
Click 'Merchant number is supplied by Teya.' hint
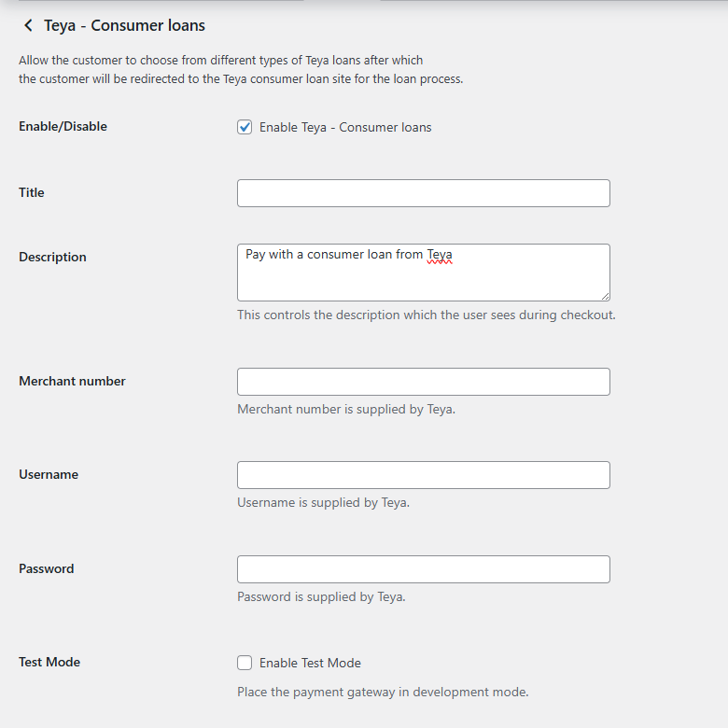click(x=346, y=409)
